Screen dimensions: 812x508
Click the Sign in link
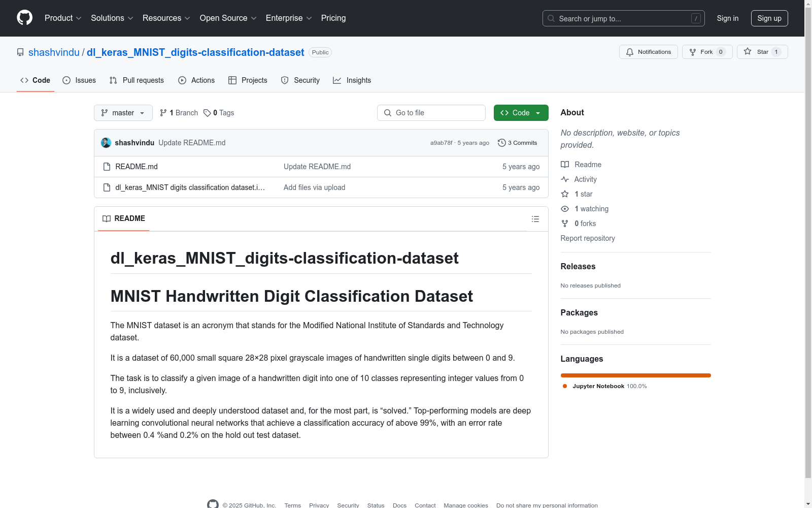[728, 18]
